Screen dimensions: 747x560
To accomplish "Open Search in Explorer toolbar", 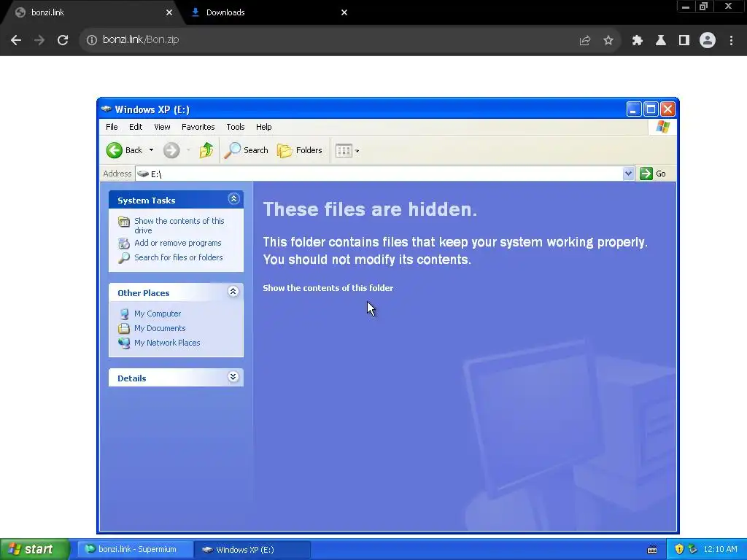I will pos(246,150).
